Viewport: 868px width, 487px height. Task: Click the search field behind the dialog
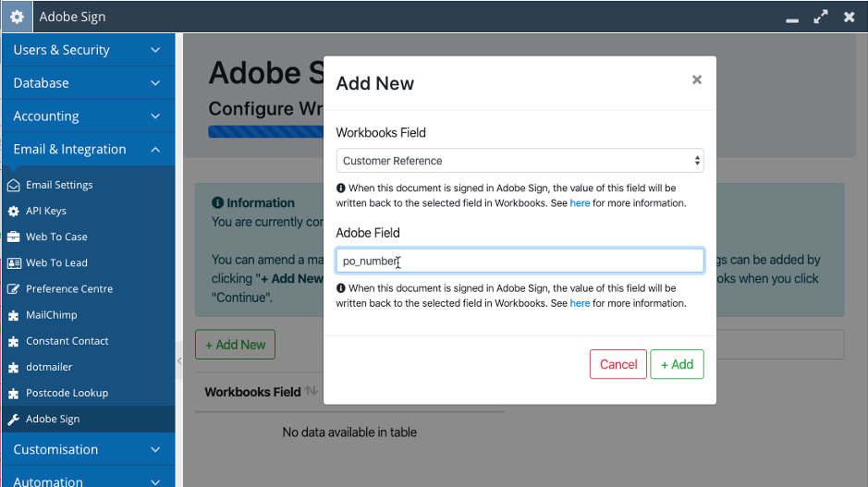click(x=780, y=344)
